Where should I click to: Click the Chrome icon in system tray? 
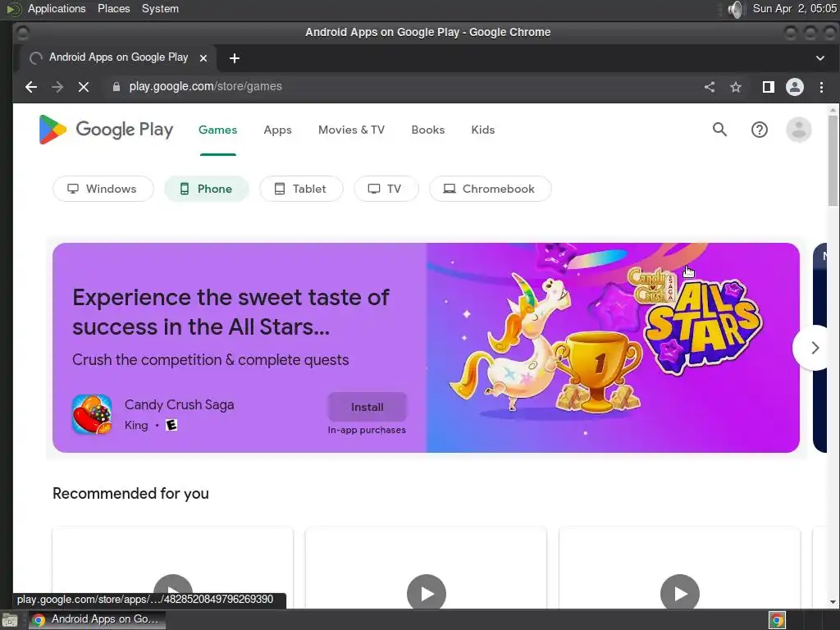point(778,620)
